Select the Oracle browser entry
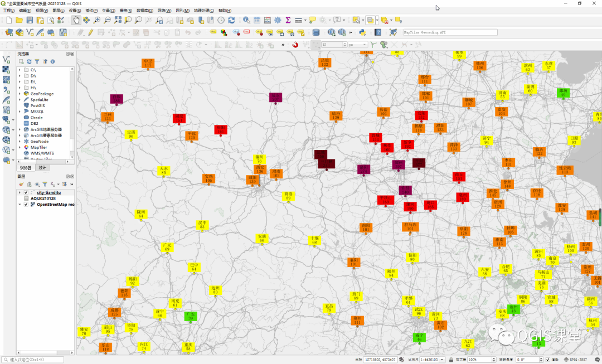 click(x=36, y=118)
